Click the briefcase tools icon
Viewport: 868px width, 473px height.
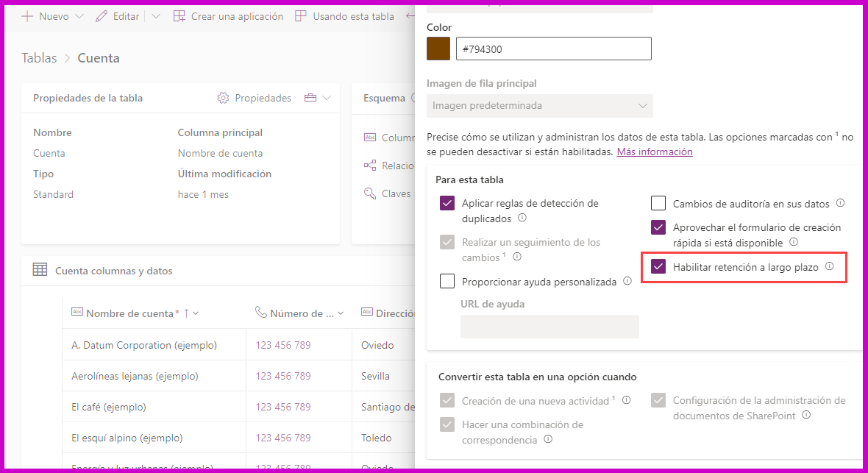pos(310,98)
